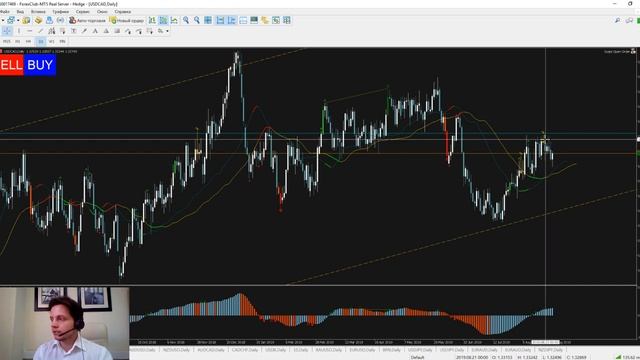Click the green grid toolbar icon at row end
Screen dimensions: 640x360
click(x=287, y=20)
